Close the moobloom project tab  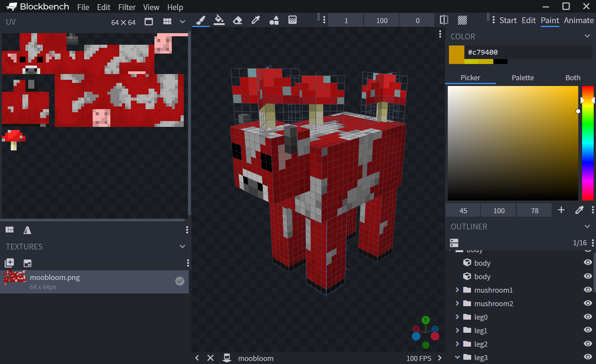click(x=210, y=358)
